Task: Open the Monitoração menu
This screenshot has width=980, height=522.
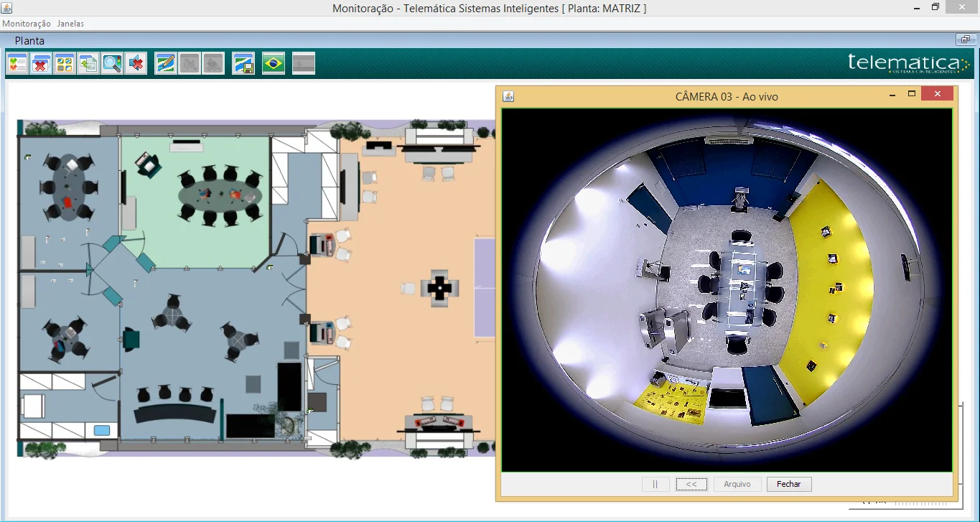Action: [27, 24]
